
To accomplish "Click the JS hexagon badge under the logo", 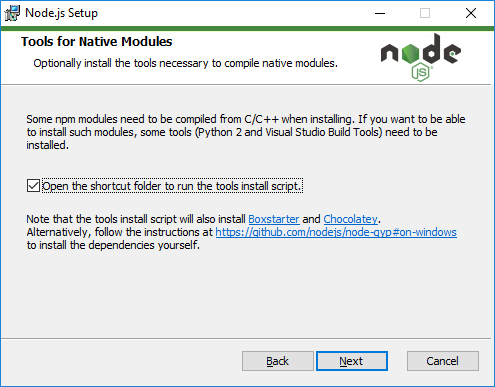I will (421, 72).
